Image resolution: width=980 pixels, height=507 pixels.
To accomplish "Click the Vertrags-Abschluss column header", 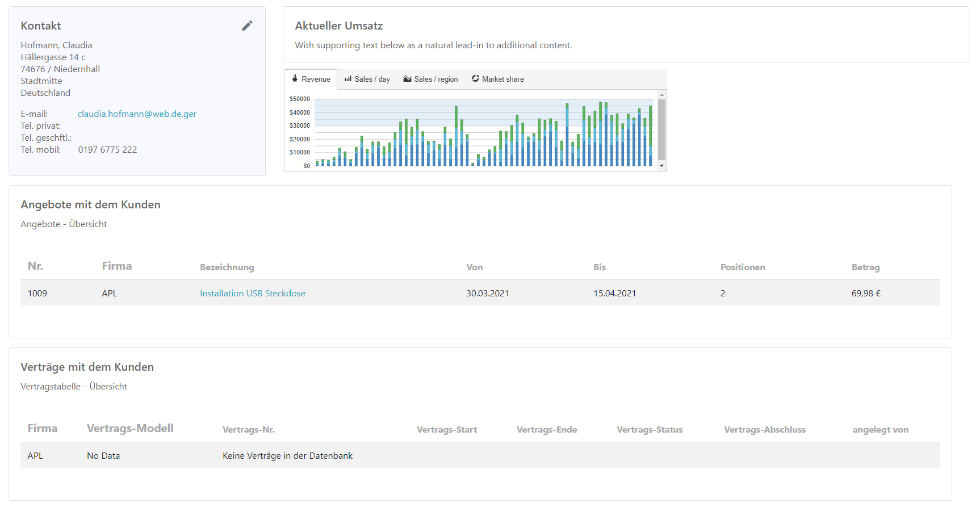I will [x=765, y=429].
